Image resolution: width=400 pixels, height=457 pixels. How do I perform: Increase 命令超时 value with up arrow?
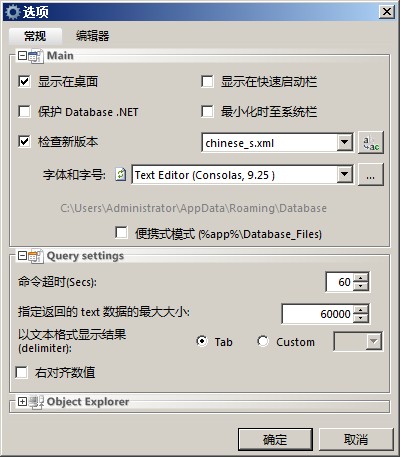tap(360, 277)
